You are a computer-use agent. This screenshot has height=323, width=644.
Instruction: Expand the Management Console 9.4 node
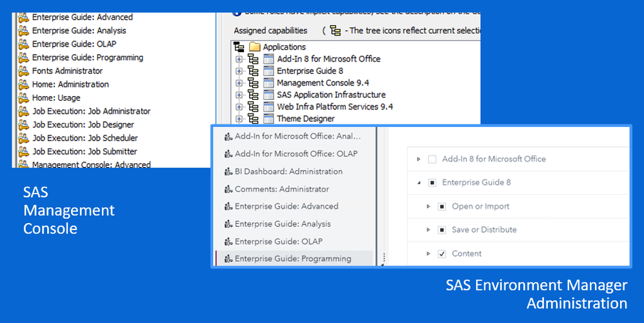point(239,83)
